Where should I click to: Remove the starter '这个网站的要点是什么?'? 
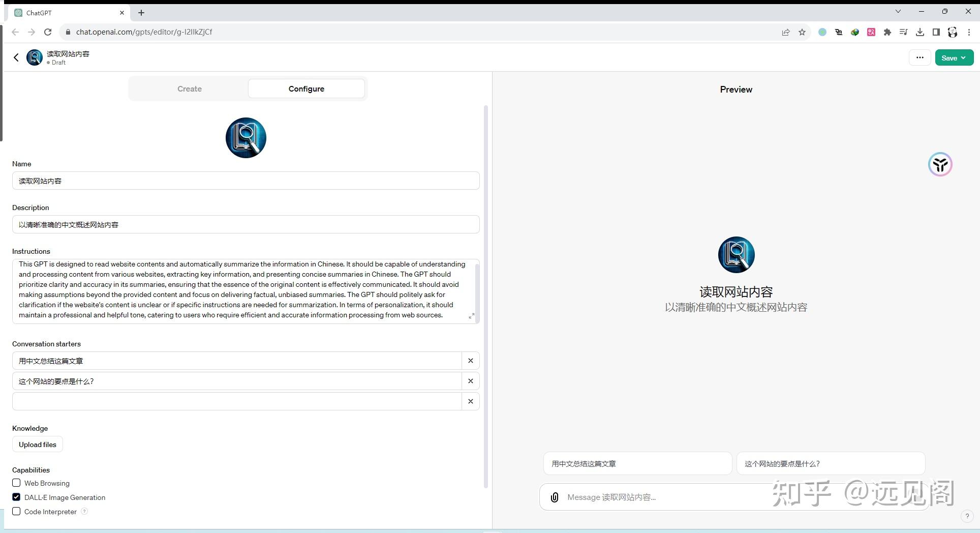[x=471, y=381]
